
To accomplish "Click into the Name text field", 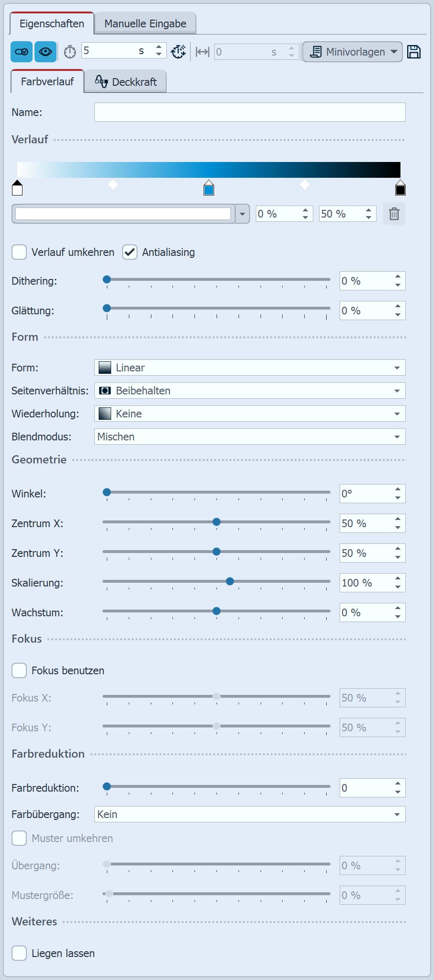I will click(250, 112).
